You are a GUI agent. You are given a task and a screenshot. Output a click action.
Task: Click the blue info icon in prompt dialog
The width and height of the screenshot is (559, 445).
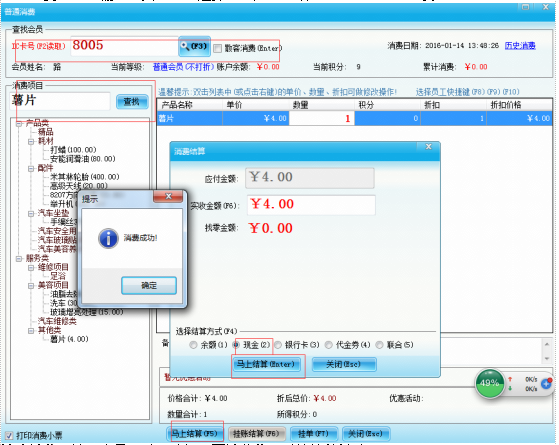(x=108, y=238)
